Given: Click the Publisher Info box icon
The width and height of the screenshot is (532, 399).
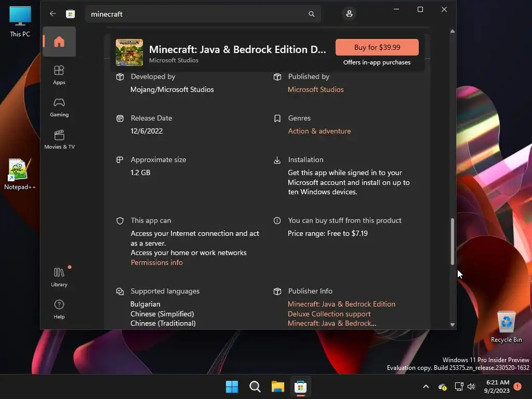Looking at the screenshot, I should pyautogui.click(x=277, y=291).
